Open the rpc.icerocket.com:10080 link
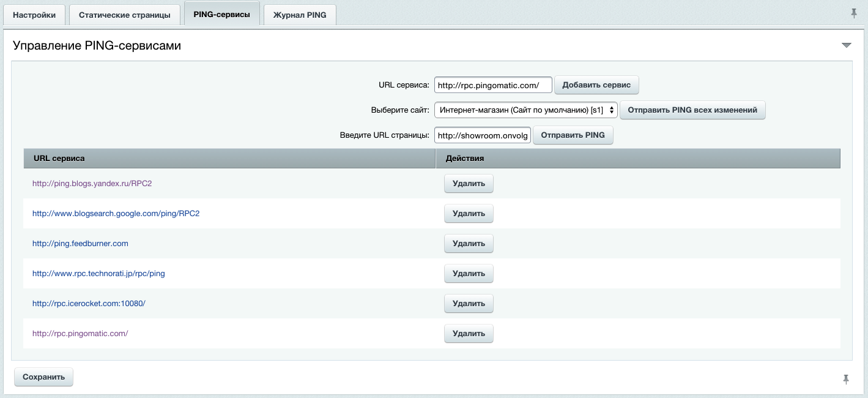The width and height of the screenshot is (868, 398). [89, 304]
